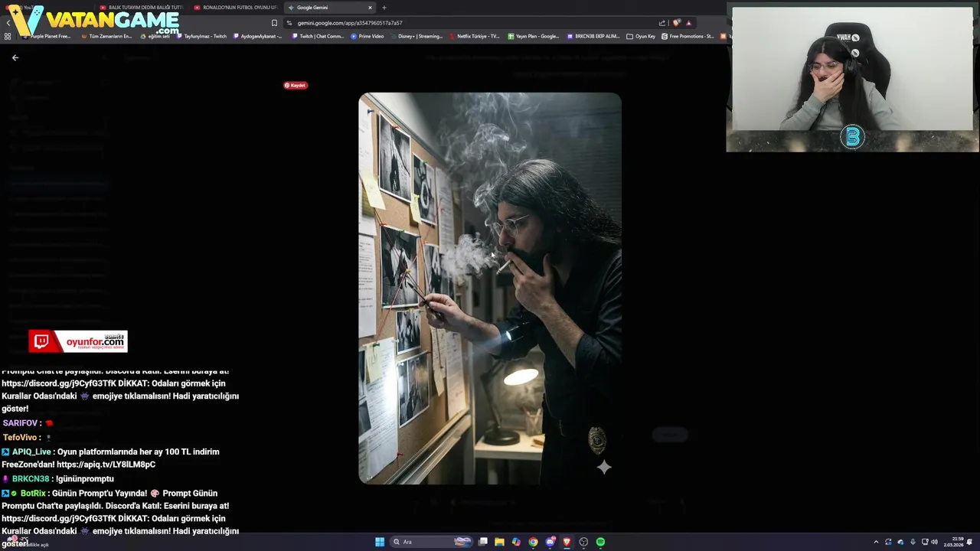The height and width of the screenshot is (551, 980).
Task: Open a new browser tab
Action: (384, 8)
